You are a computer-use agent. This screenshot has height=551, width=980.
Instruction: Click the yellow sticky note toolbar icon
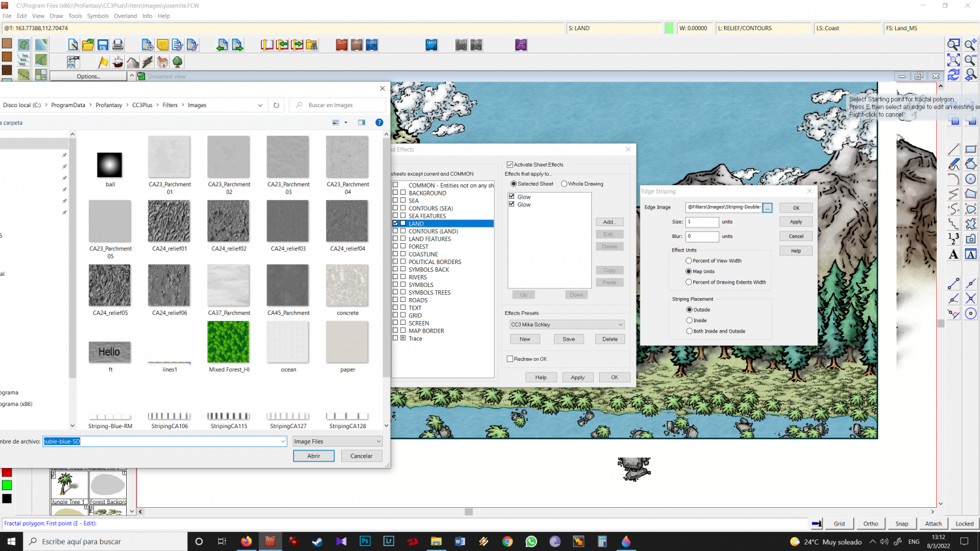pos(163,44)
